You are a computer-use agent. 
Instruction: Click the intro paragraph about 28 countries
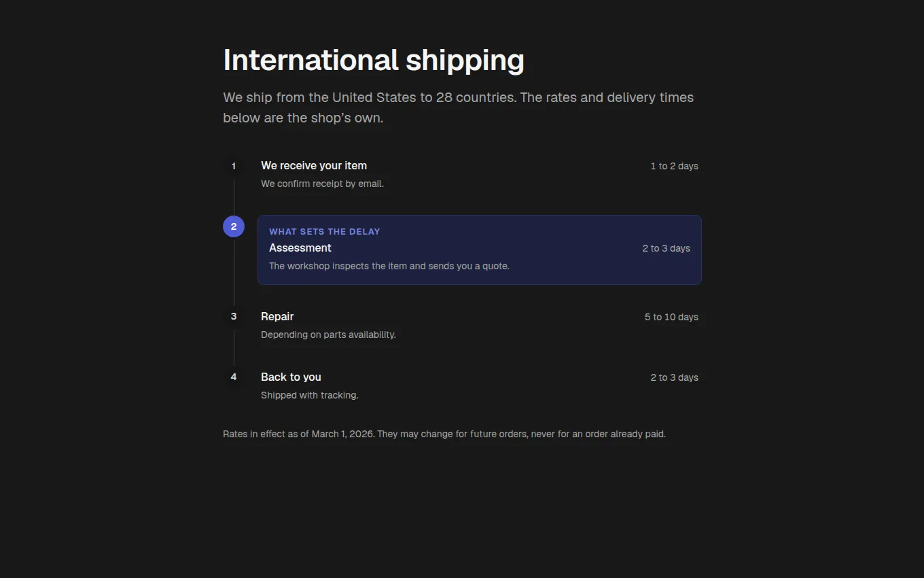[x=459, y=107]
